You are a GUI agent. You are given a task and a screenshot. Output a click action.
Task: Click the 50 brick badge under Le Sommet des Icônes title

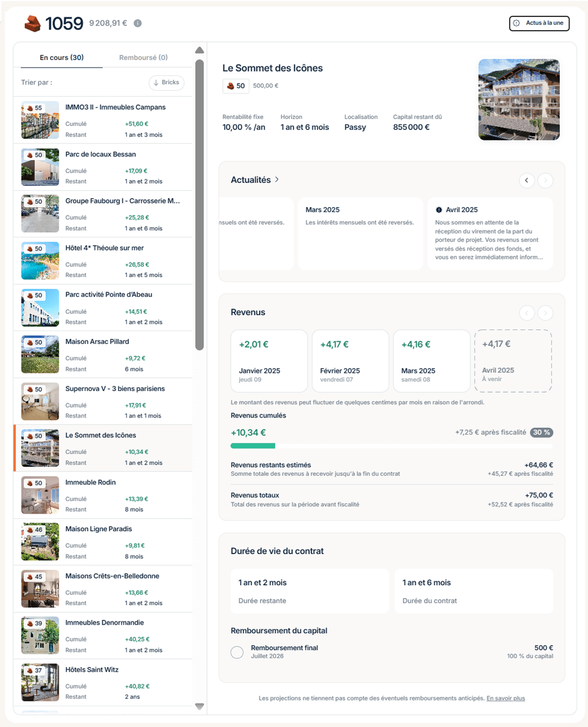(235, 86)
